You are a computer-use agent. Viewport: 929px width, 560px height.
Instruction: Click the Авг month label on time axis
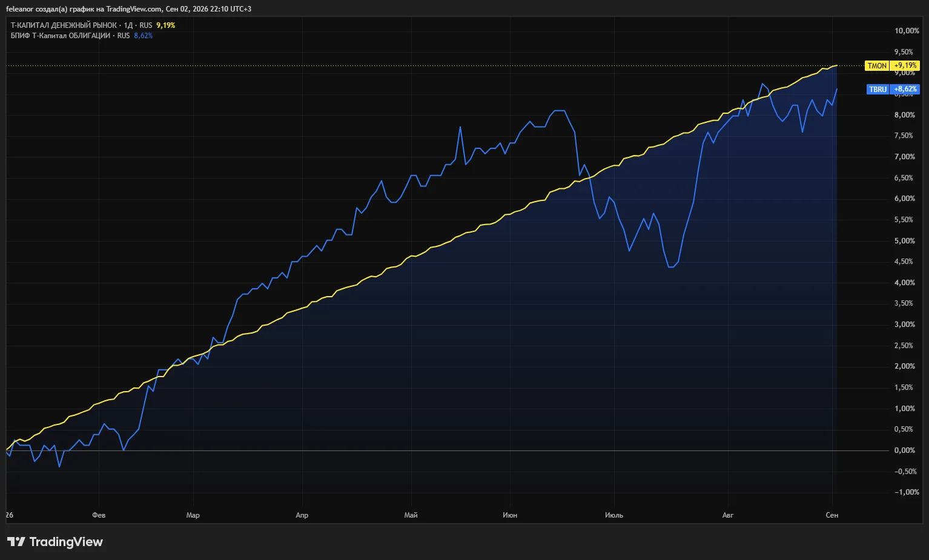point(728,515)
